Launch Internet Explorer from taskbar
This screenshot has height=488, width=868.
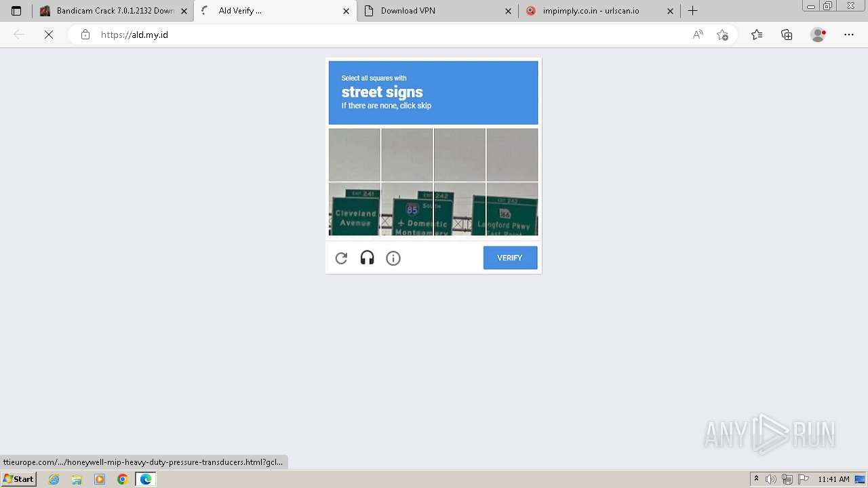pos(54,479)
